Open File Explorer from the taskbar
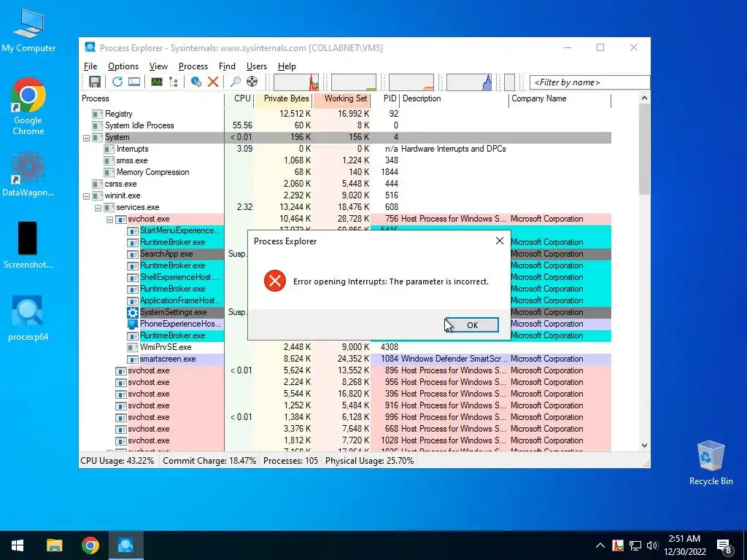The width and height of the screenshot is (747, 560). point(54,545)
